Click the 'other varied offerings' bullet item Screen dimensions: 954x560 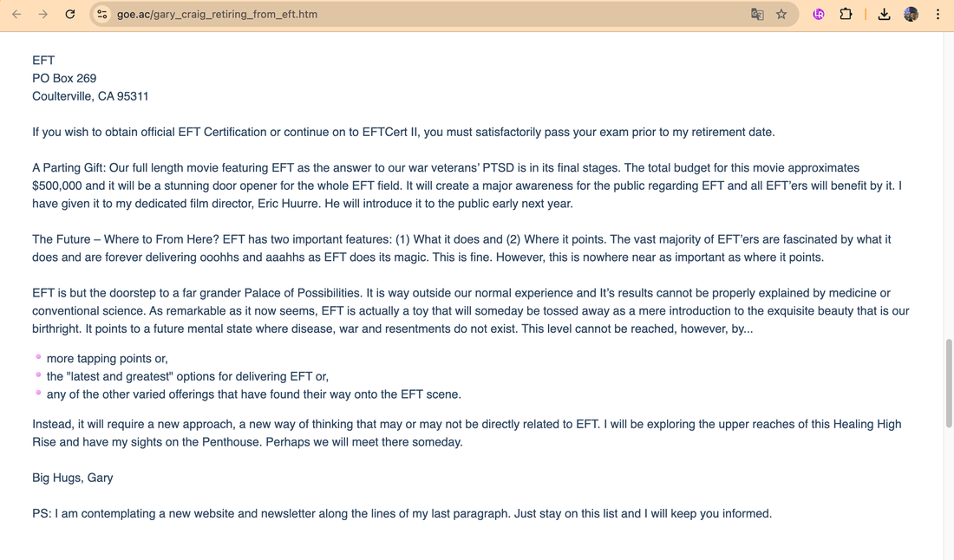[x=254, y=394]
